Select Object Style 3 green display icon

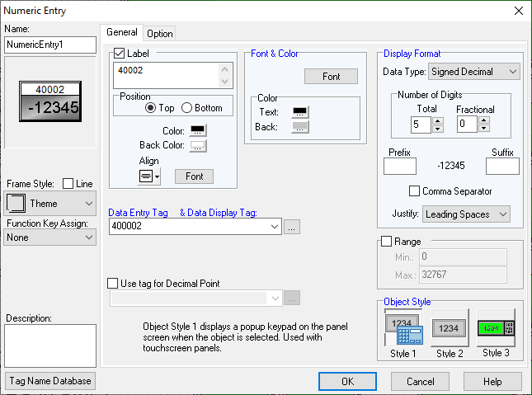[x=496, y=328]
